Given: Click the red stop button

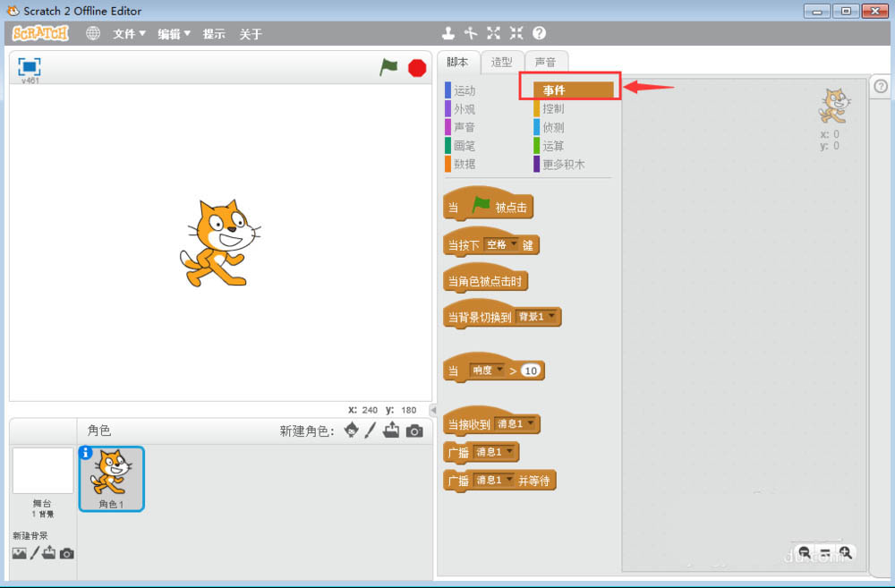Looking at the screenshot, I should coord(417,68).
